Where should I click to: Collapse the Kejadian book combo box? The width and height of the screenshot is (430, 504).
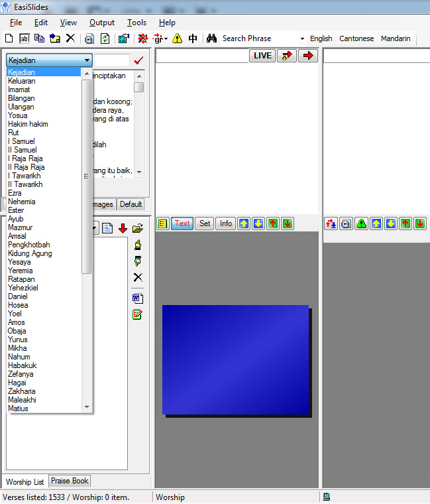(x=87, y=60)
